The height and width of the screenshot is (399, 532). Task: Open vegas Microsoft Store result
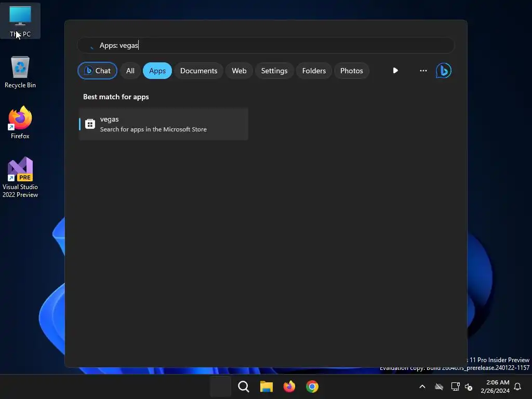(164, 124)
